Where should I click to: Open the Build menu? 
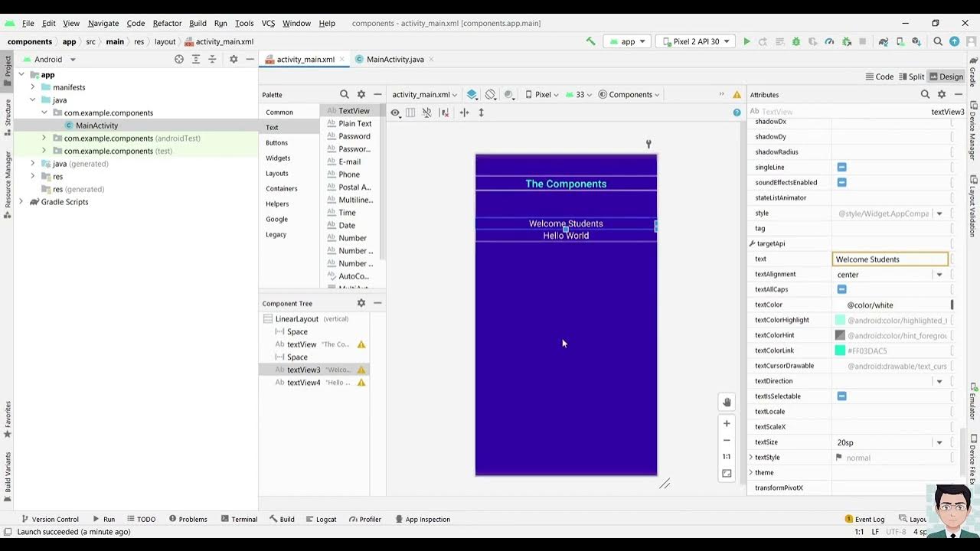pos(198,23)
